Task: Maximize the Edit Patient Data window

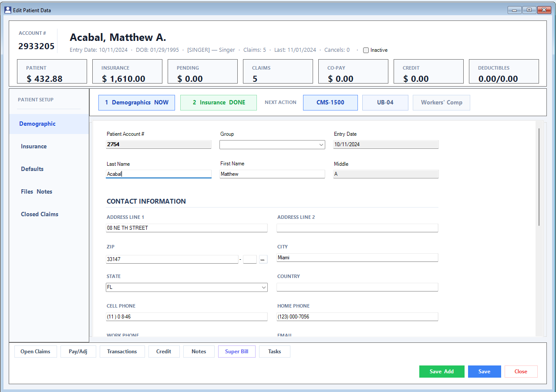Action: click(529, 10)
